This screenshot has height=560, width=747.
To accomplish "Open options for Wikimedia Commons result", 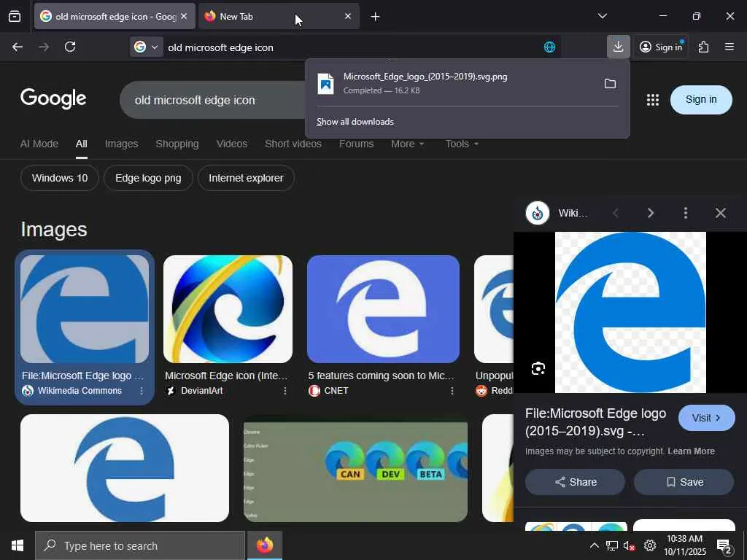I will pyautogui.click(x=142, y=391).
